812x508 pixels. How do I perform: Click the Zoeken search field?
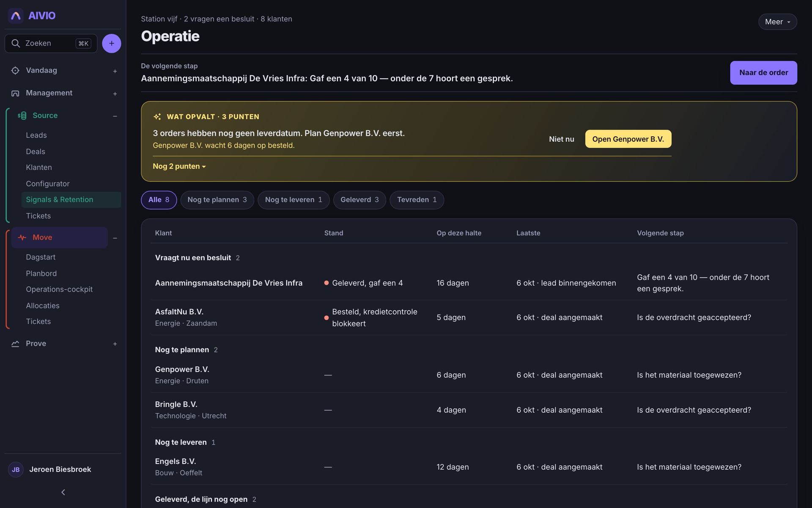[51, 43]
